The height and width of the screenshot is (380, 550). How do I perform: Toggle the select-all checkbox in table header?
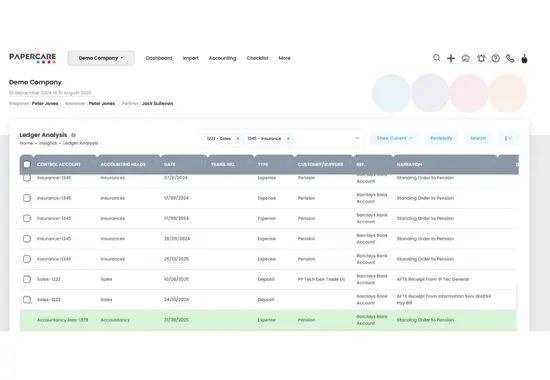pyautogui.click(x=27, y=164)
